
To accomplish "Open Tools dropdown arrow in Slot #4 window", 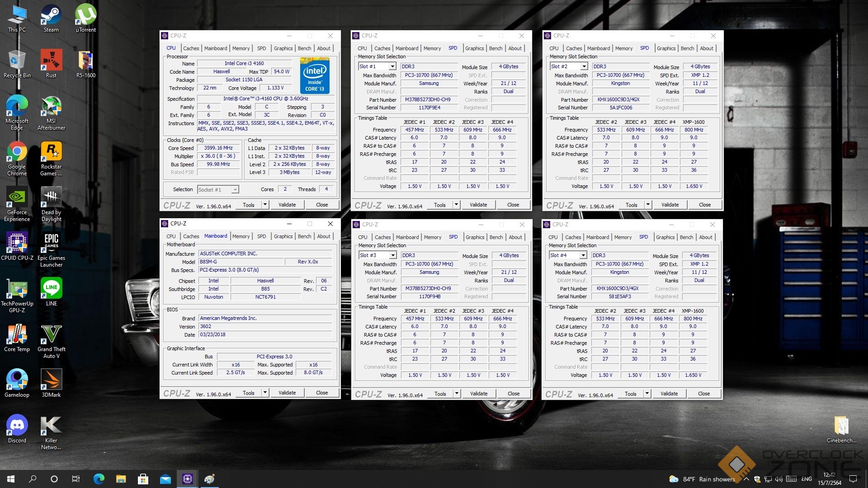I will [647, 394].
